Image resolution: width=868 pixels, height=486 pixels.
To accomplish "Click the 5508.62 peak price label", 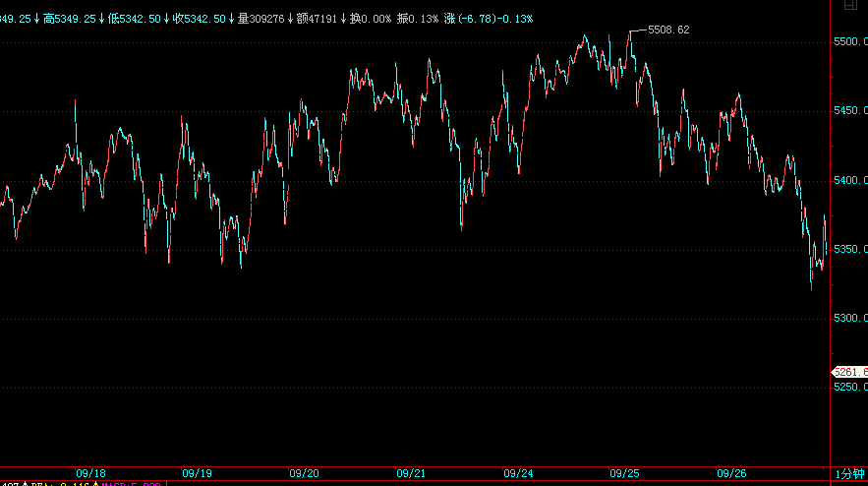I will 669,30.
